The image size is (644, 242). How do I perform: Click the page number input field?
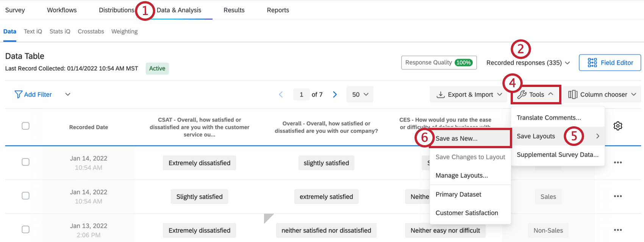click(x=302, y=95)
